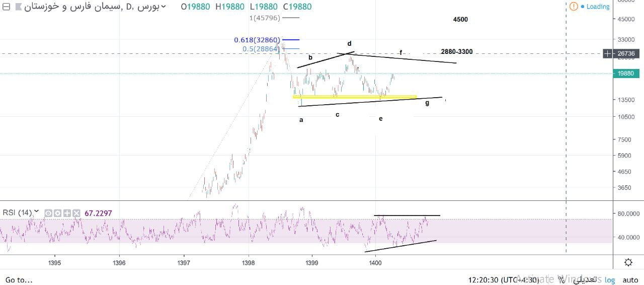Collapse the chart legend with the minus icon
The image size is (644, 285).
(6, 7)
